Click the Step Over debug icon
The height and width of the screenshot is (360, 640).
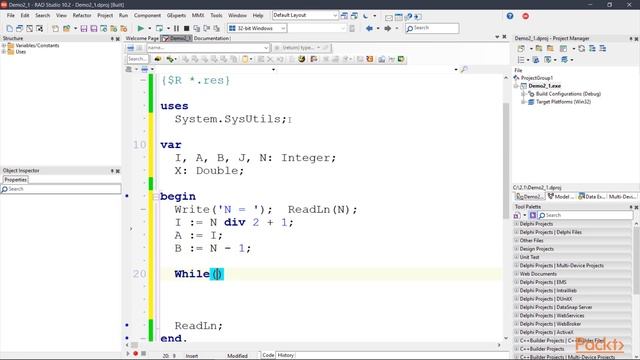click(x=207, y=28)
